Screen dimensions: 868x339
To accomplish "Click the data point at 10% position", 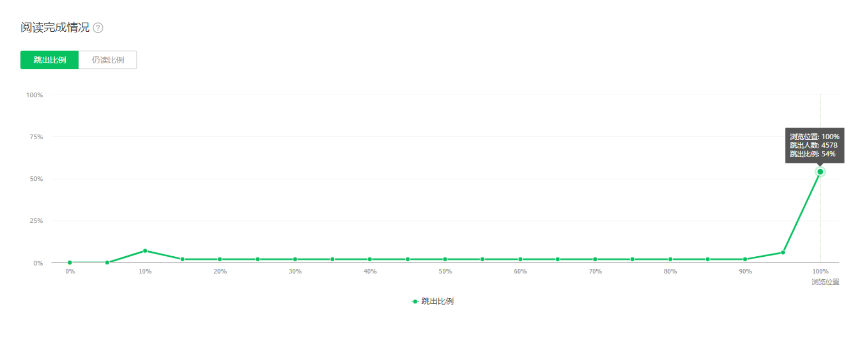I will coord(145,251).
